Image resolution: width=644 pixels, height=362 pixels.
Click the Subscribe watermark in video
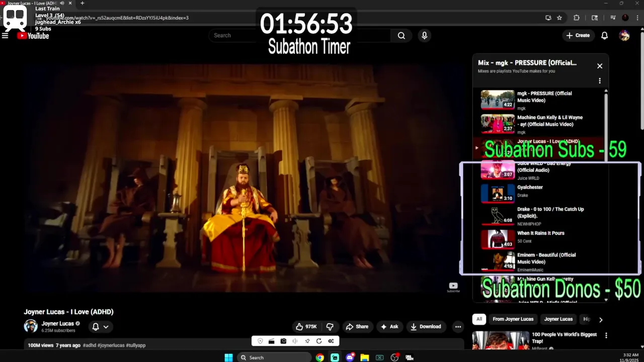click(453, 287)
